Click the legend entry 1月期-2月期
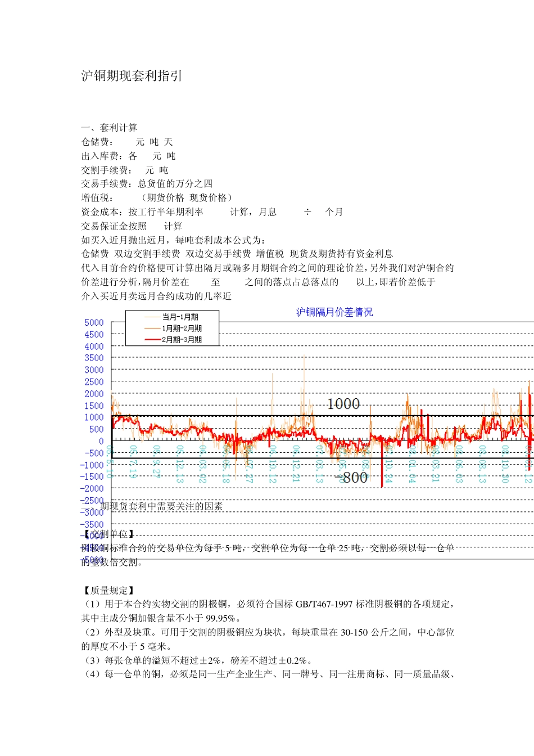Screen dimensions: 534x756 173,328
